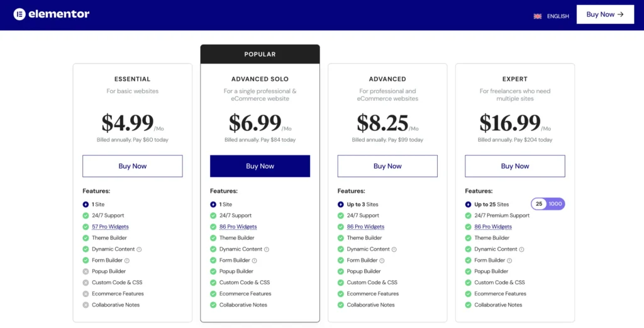Click Essential 'Popup Builder' feature text
Screen dimensions: 644x328
(109, 271)
